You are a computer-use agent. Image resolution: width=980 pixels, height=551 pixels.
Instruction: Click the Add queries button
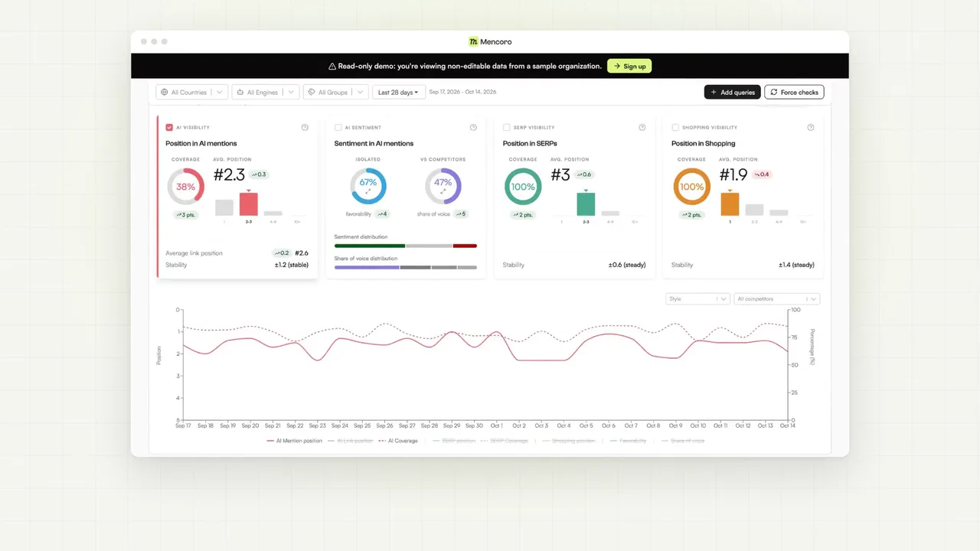pos(732,93)
